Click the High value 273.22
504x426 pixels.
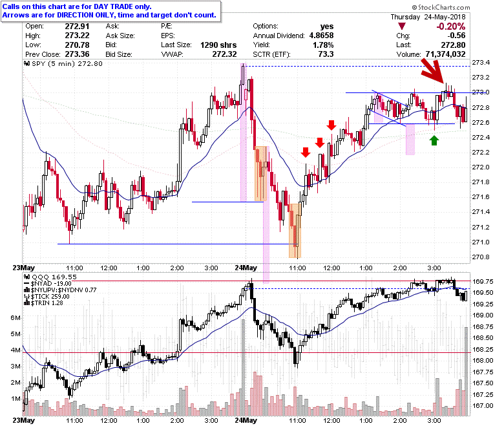click(x=77, y=36)
